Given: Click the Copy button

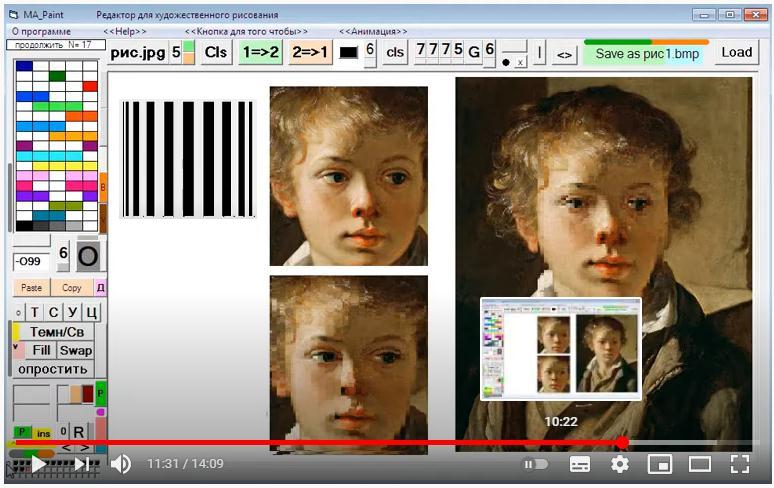Looking at the screenshot, I should click(72, 288).
